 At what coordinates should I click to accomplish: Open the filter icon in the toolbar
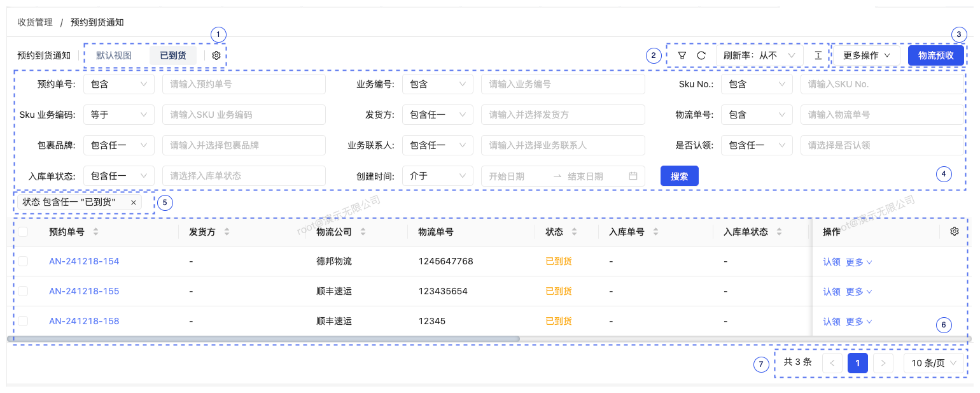[682, 55]
